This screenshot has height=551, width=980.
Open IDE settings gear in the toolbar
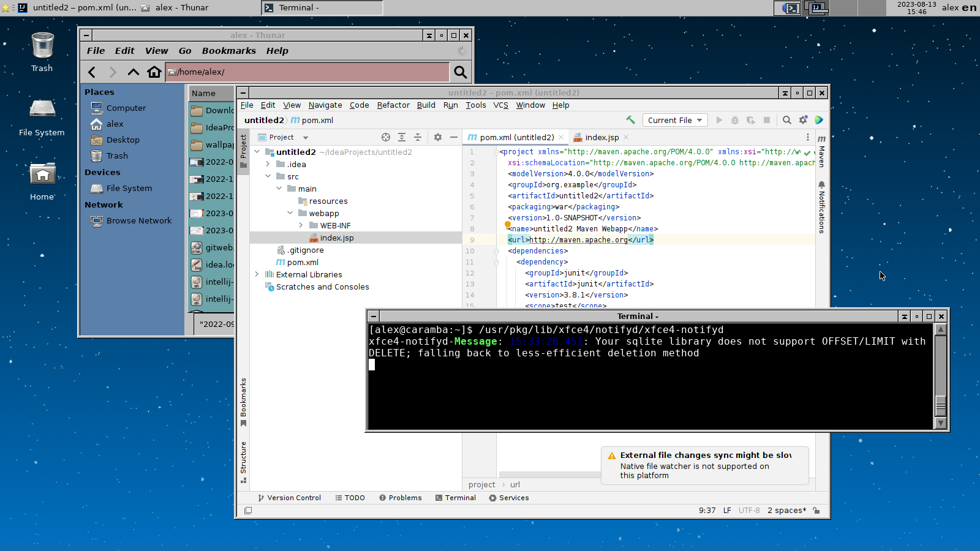[803, 120]
